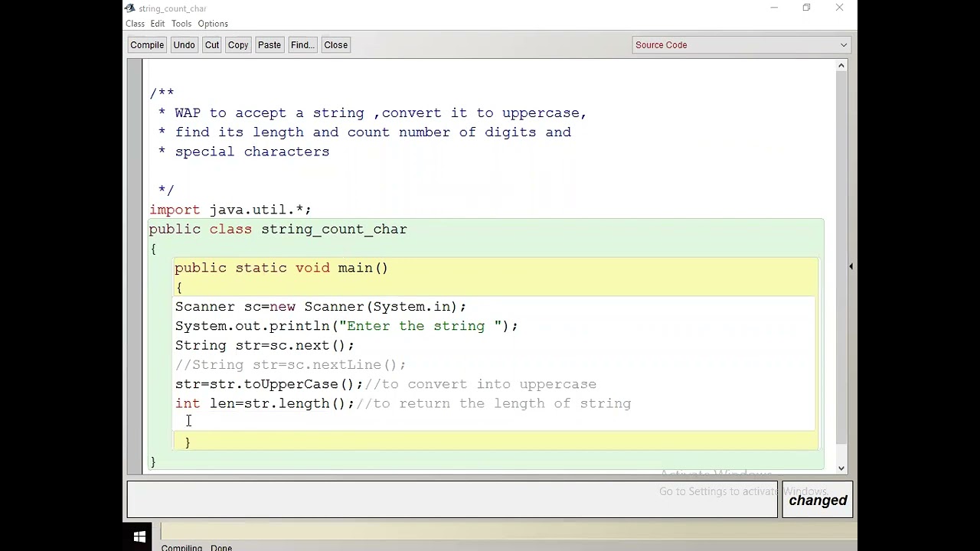Open the Class menu

click(135, 24)
